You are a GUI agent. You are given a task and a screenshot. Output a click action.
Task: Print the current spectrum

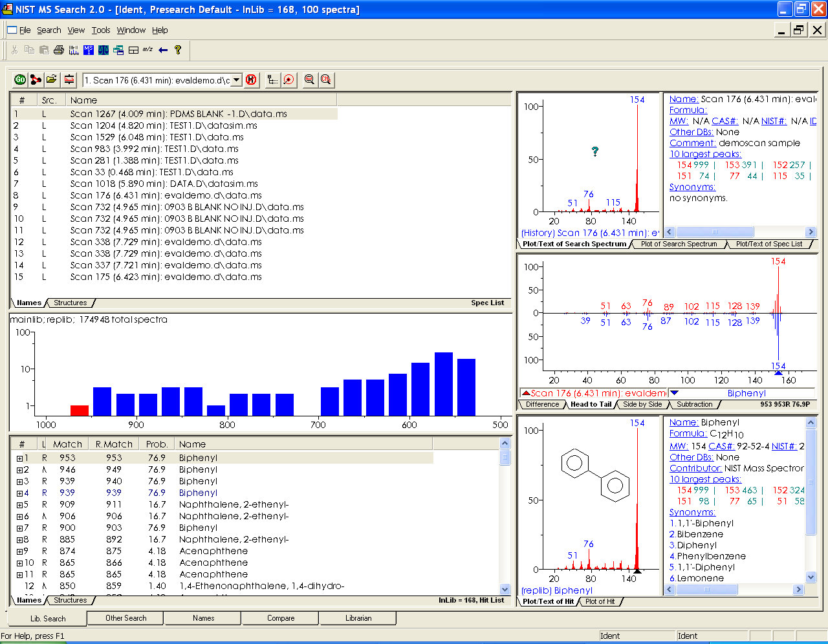[59, 50]
